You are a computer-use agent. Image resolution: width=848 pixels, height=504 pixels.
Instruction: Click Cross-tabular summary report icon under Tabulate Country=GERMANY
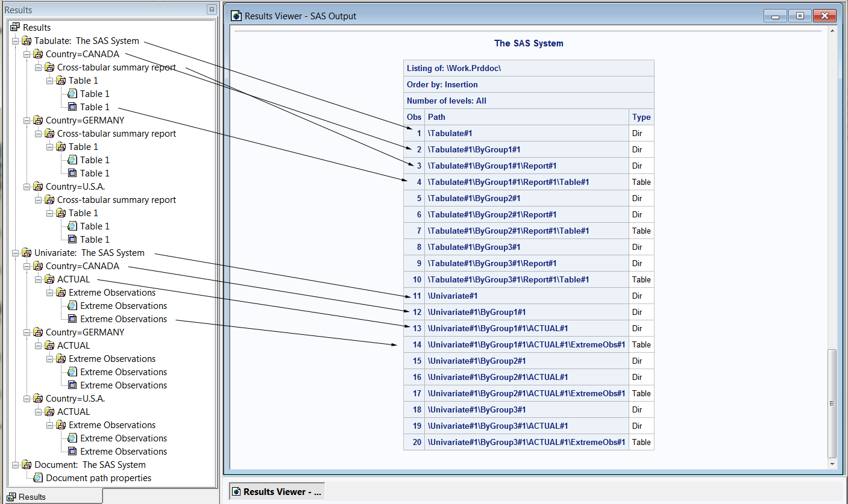point(49,134)
